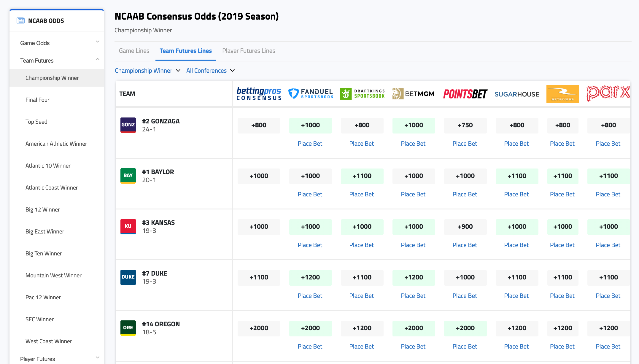Select the Final Four sidebar option

pyautogui.click(x=37, y=100)
